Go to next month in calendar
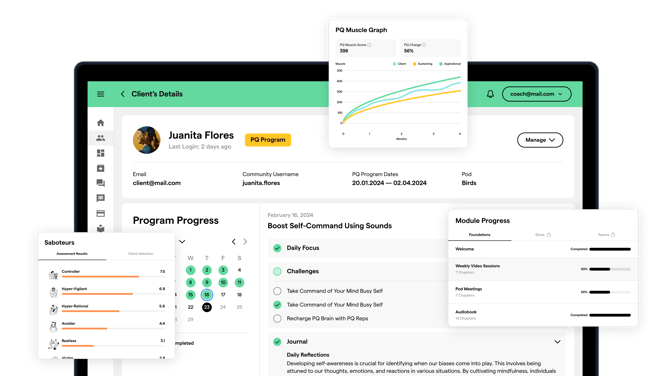This screenshot has width=670, height=376. click(x=245, y=242)
